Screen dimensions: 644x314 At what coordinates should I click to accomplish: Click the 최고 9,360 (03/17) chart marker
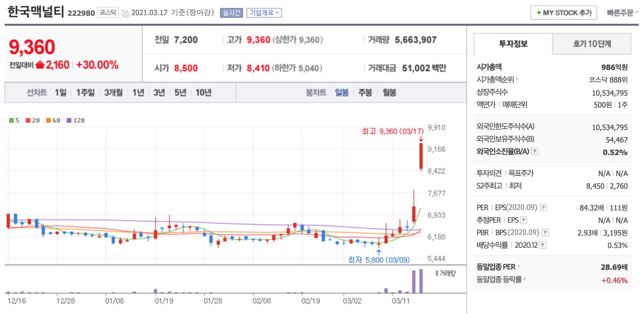coord(393,131)
